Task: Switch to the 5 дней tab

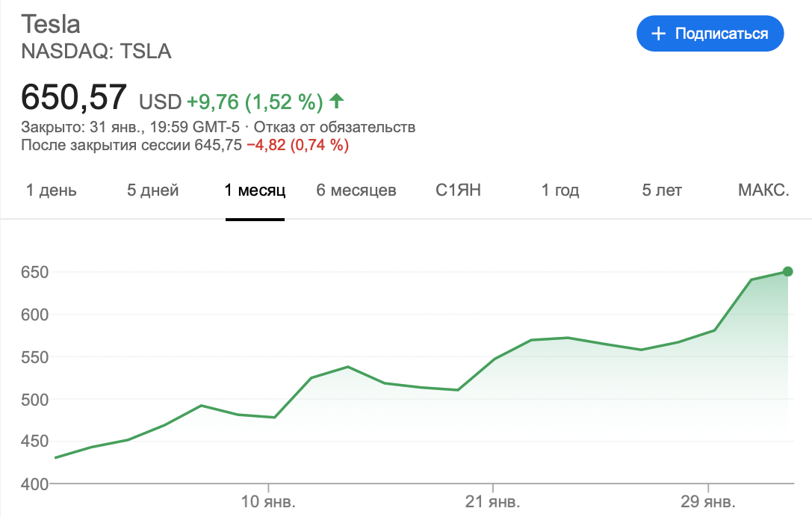Action: click(x=153, y=190)
